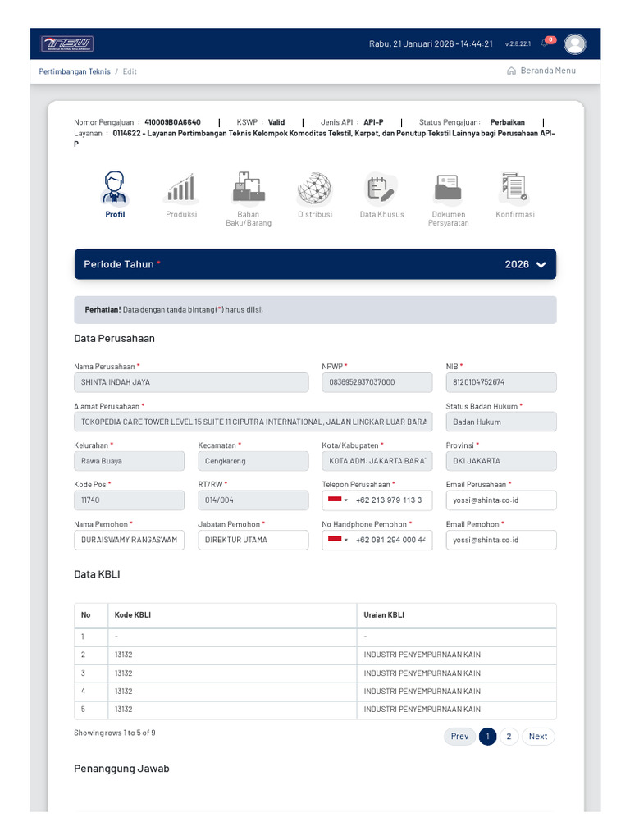This screenshot has width=630, height=840.
Task: Open Telepon Perusahaan country flag selector
Action: click(x=337, y=500)
